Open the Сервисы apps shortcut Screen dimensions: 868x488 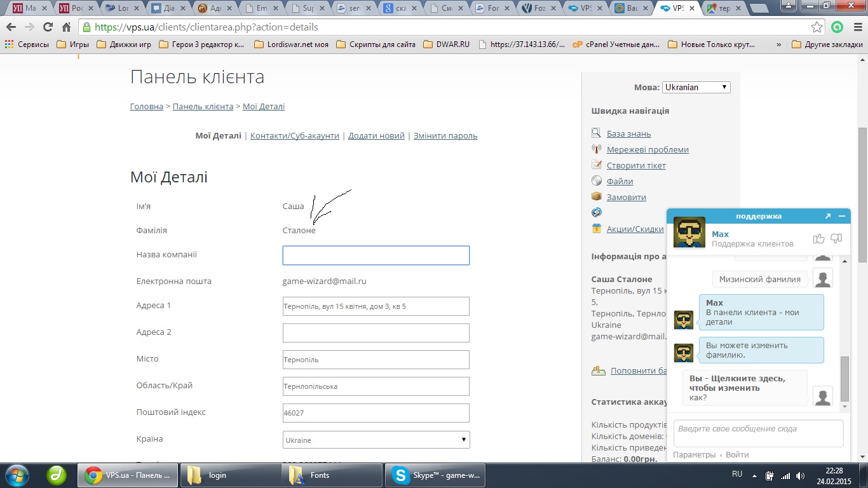coord(27,44)
